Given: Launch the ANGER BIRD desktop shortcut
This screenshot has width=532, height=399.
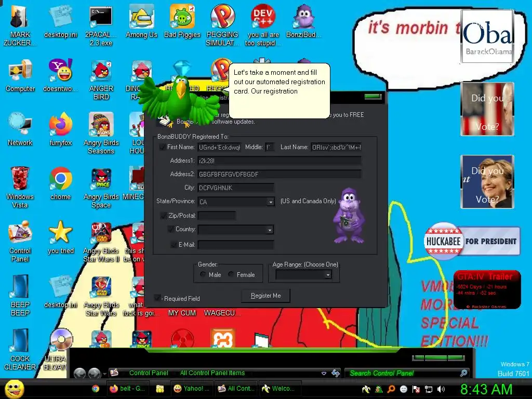Looking at the screenshot, I should pos(101,80).
